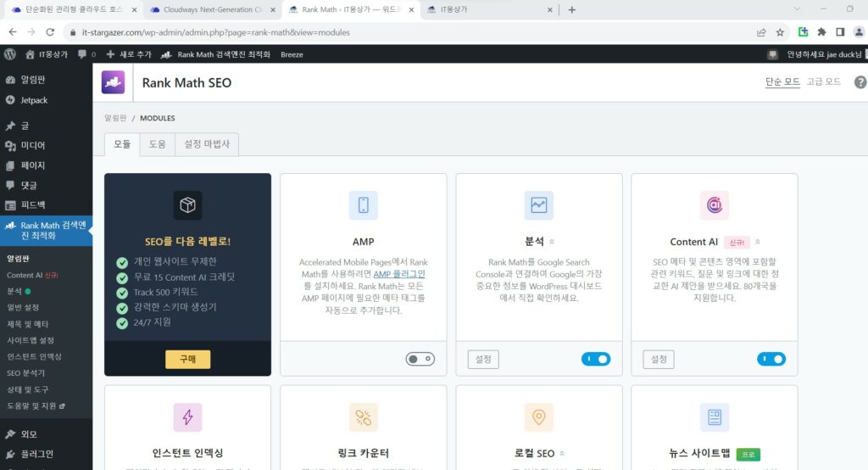Viewport: 868px width, 470px height.
Task: Enable the AMP module toggle
Action: tap(420, 359)
